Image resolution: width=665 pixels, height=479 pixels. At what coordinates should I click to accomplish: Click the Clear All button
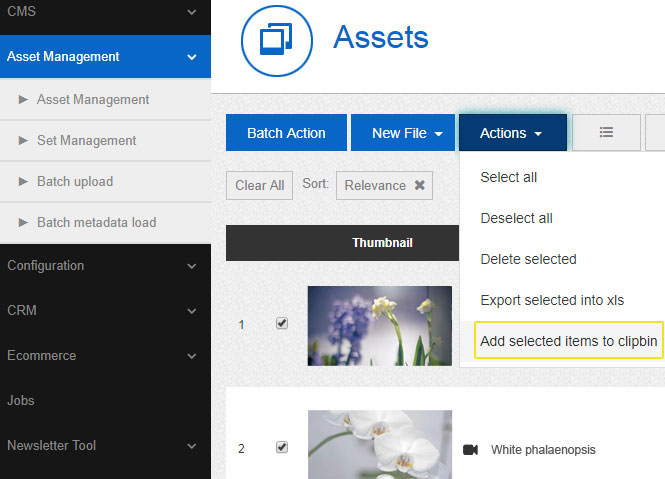(260, 185)
